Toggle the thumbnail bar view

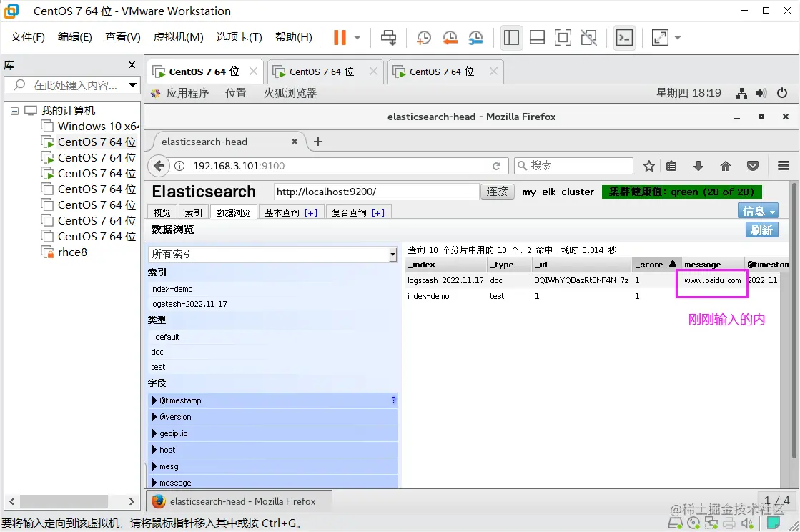tap(537, 37)
